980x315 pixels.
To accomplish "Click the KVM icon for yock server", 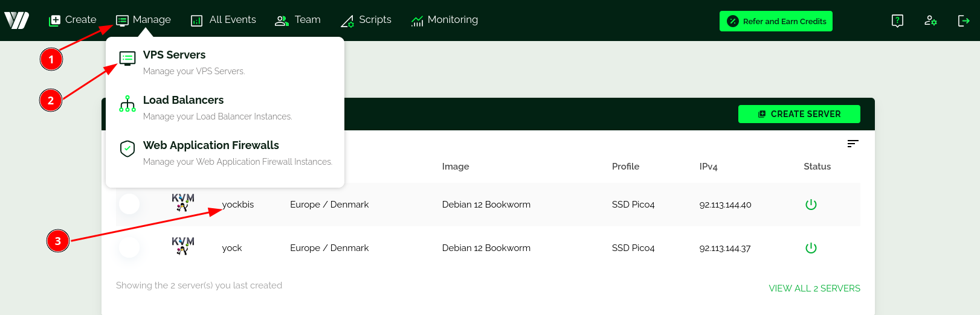I will pyautogui.click(x=182, y=246).
